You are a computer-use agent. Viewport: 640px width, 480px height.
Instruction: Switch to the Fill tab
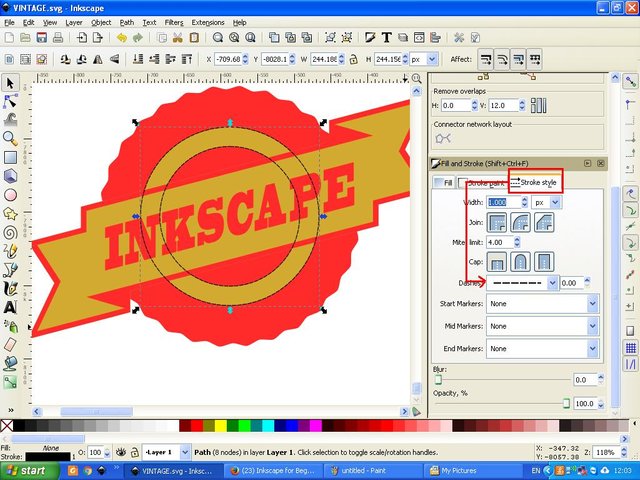tap(443, 182)
